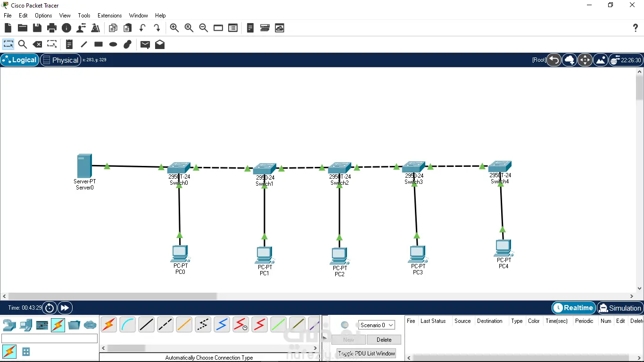The width and height of the screenshot is (644, 362).
Task: Click the Fast Forward Time button
Action: tap(65, 308)
